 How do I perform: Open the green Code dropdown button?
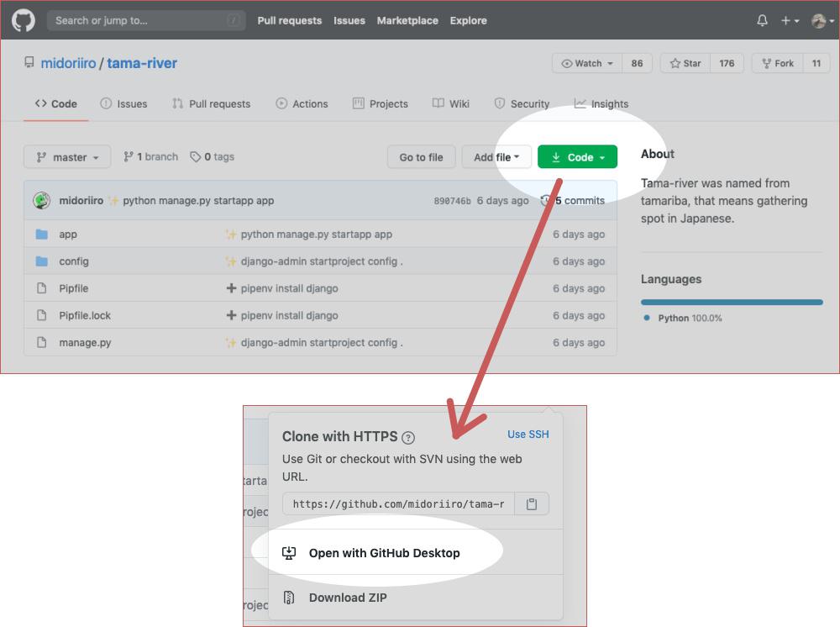[578, 157]
